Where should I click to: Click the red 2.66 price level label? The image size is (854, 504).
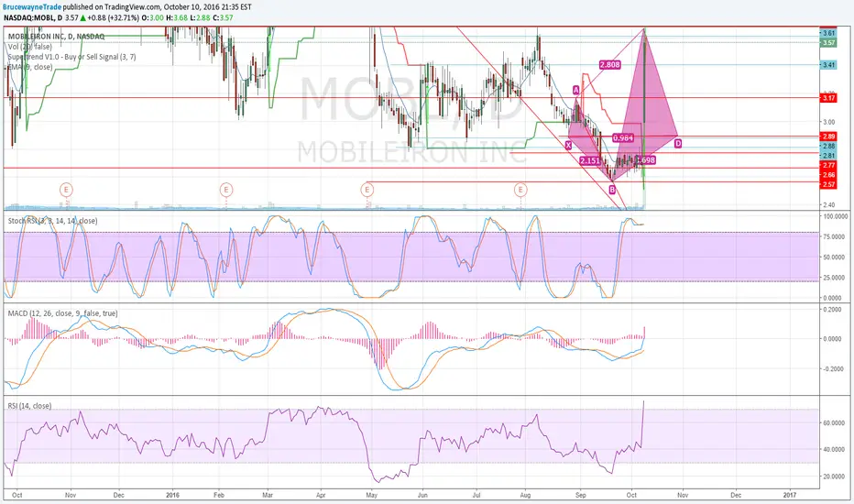tap(828, 175)
